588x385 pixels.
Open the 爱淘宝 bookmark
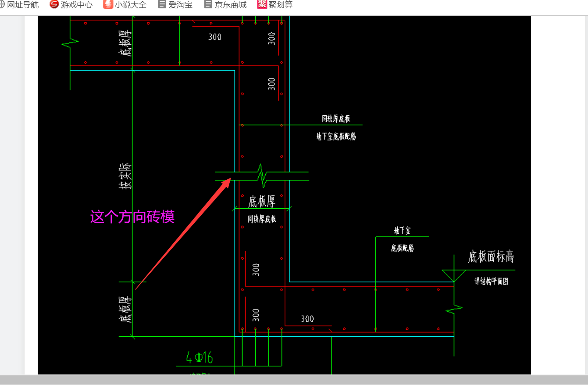coord(175,5)
